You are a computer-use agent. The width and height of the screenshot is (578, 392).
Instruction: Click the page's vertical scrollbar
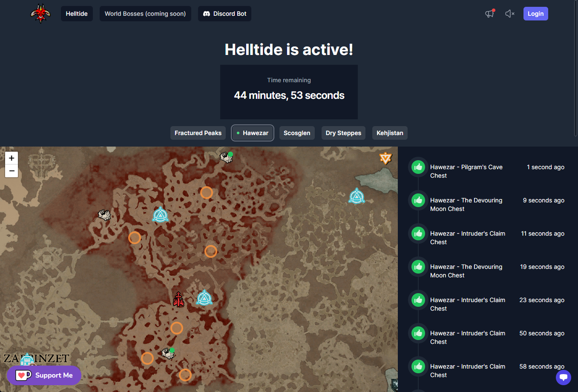click(576, 68)
